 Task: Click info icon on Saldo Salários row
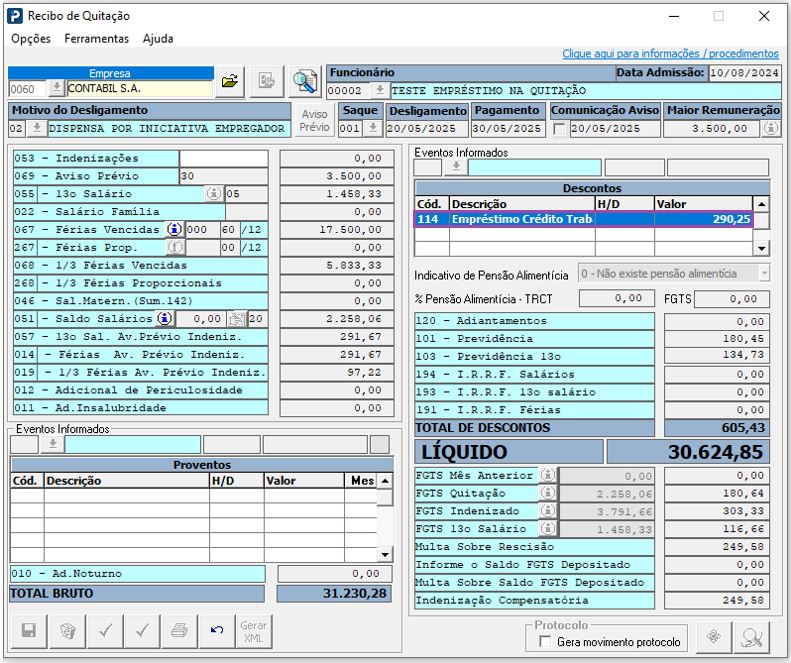tap(164, 318)
